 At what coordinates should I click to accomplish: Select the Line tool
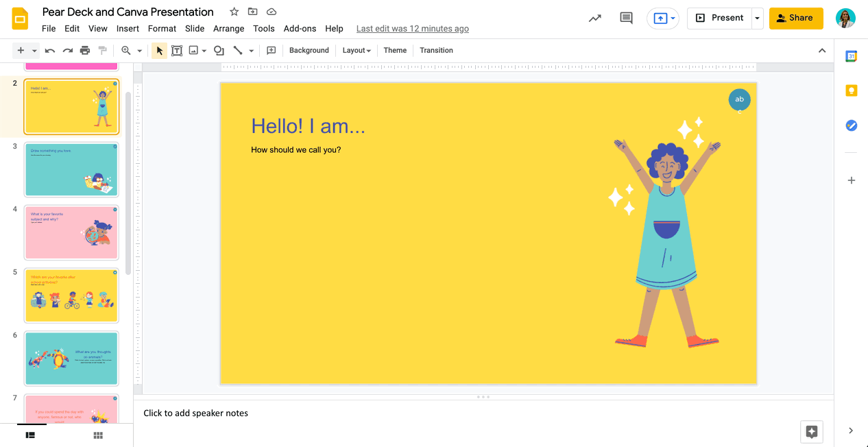tap(237, 50)
